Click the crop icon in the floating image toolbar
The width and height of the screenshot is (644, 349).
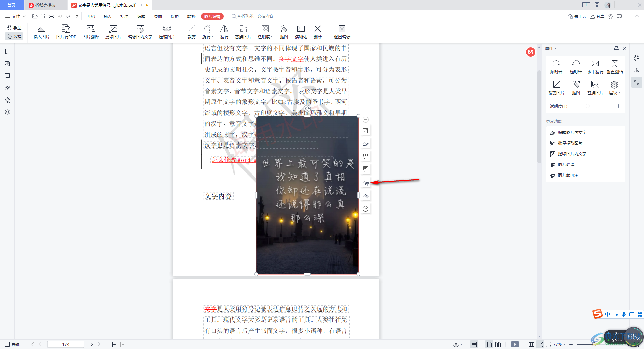pos(366,130)
